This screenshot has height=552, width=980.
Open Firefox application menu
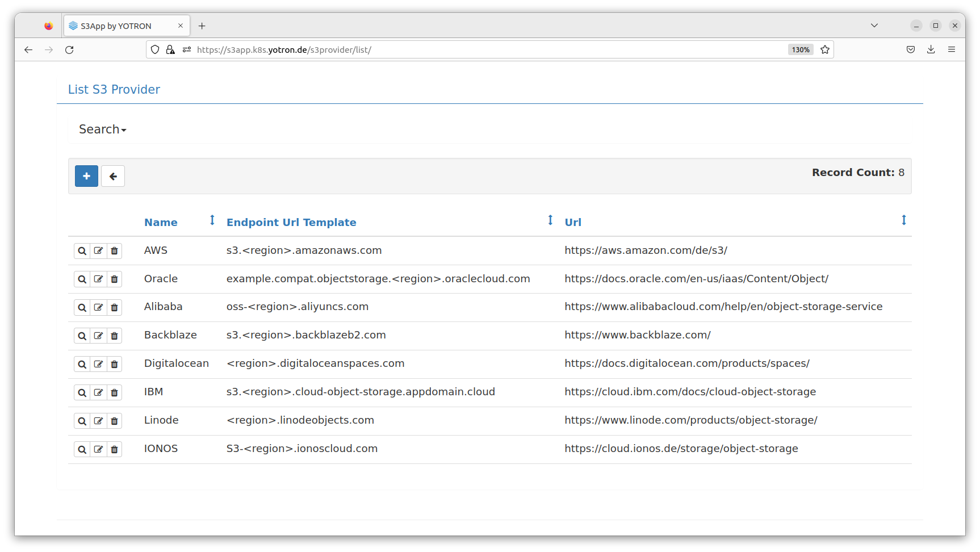[952, 50]
